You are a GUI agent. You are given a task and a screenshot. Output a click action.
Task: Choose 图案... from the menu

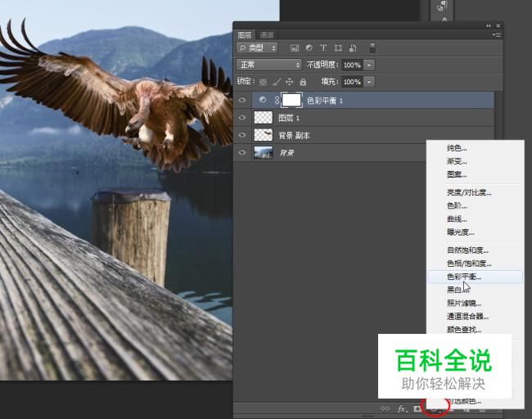point(457,174)
